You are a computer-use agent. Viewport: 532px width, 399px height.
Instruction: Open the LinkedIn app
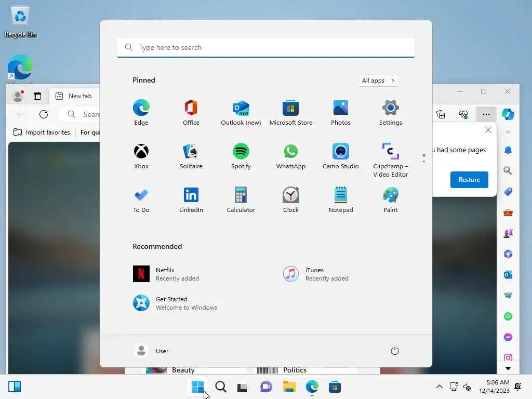tap(191, 200)
